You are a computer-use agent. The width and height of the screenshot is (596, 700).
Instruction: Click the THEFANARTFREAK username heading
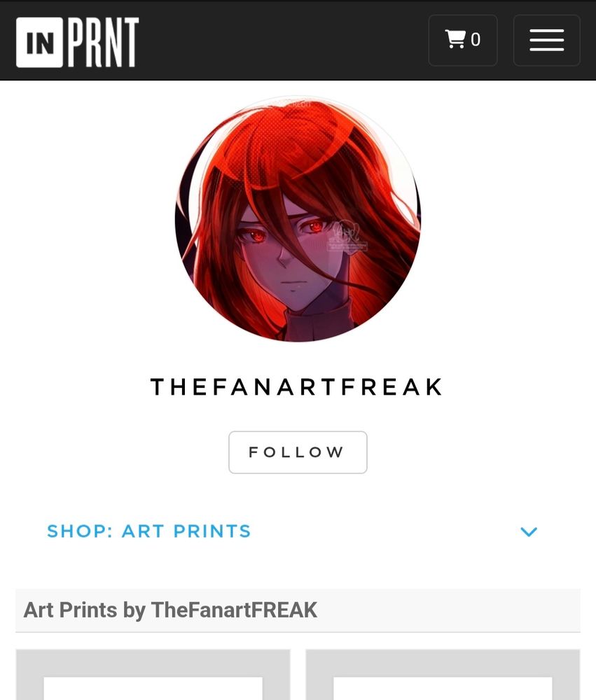[x=297, y=387]
